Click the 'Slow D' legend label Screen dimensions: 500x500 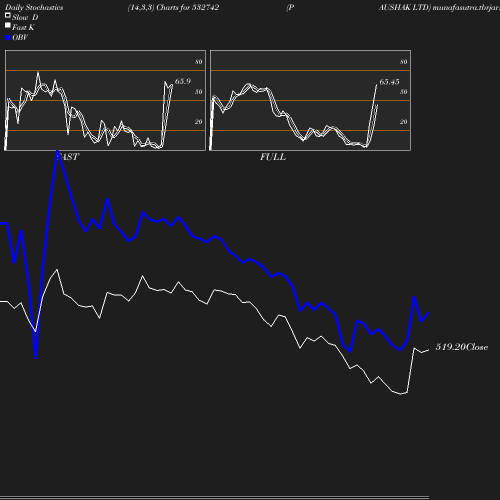[x=25, y=18]
